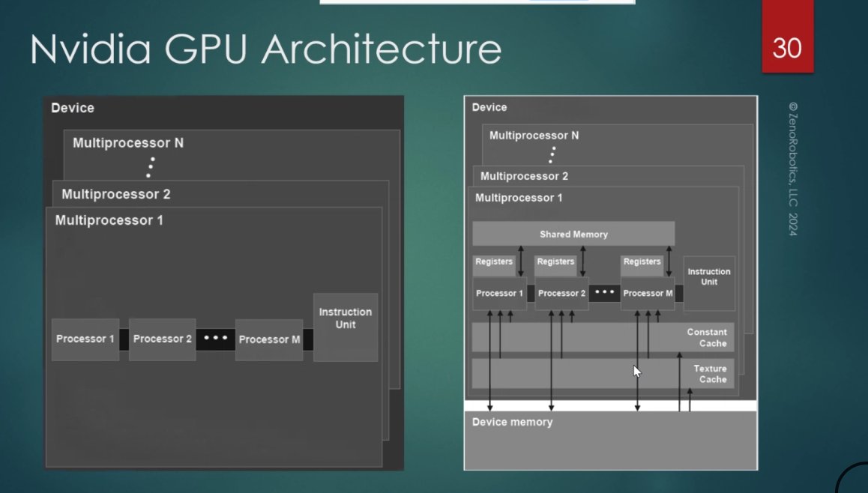Viewport: 868px width, 493px height.
Task: Click Registers box above Processor 1
Action: 494,262
